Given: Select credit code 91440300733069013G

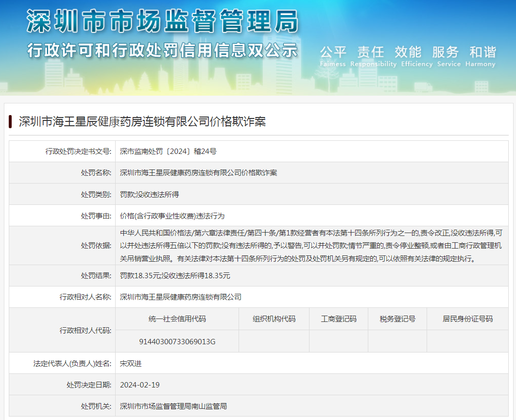Looking at the screenshot, I should 177,342.
